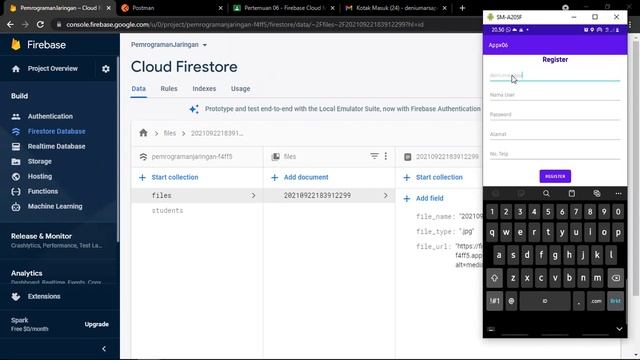The width and height of the screenshot is (640, 360).
Task: Collapse Firebase sidebar with chevron
Action: (104, 349)
